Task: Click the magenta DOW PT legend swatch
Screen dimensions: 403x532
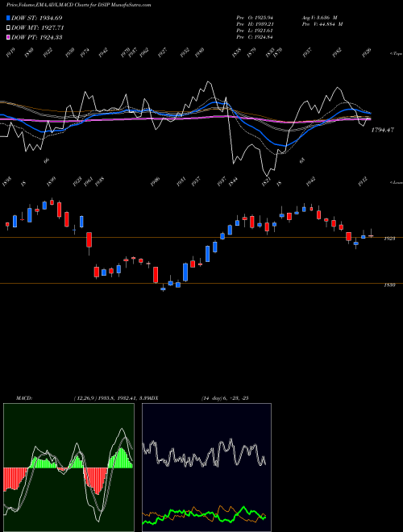Action: (x=8, y=37)
